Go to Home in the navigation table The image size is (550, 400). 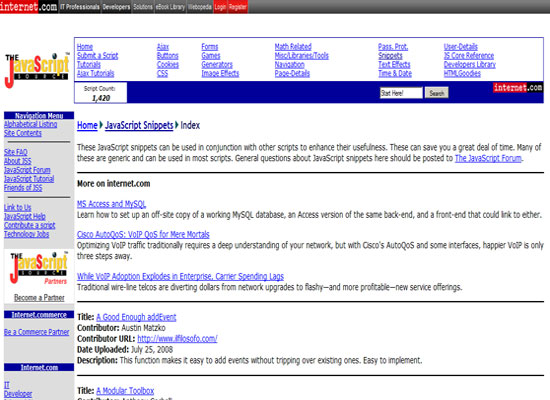(85, 47)
